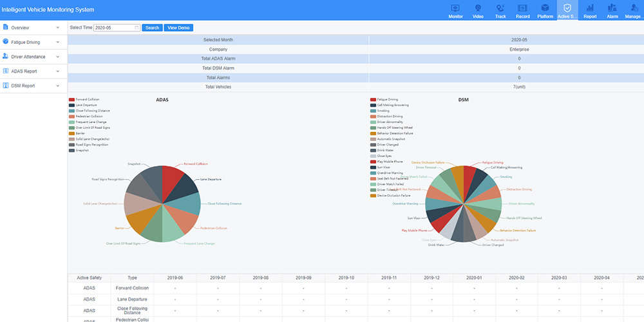Expand the Overview sidebar menu

click(33, 28)
